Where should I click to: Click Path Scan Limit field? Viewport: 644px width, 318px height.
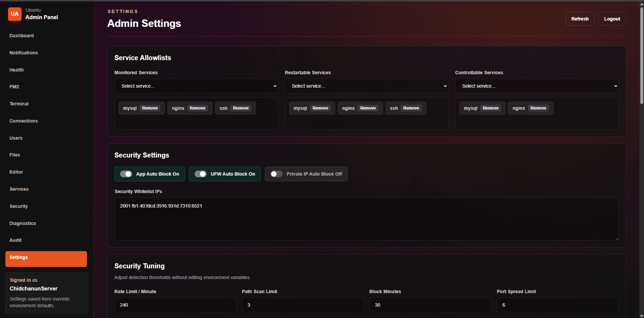point(303,305)
